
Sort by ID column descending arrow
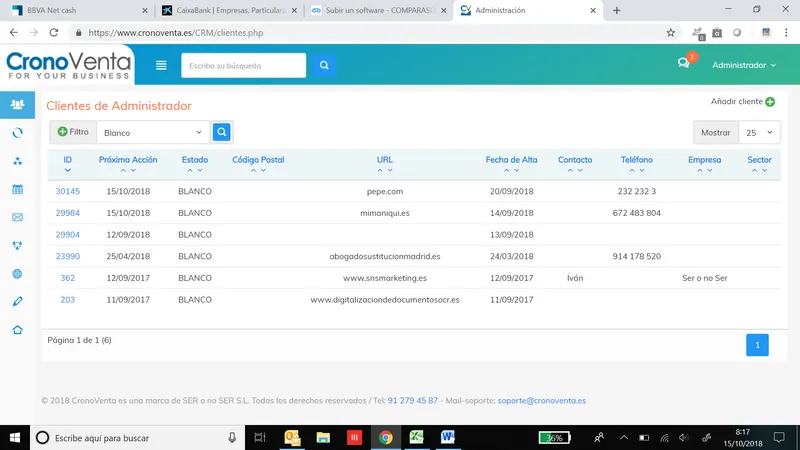pos(67,170)
